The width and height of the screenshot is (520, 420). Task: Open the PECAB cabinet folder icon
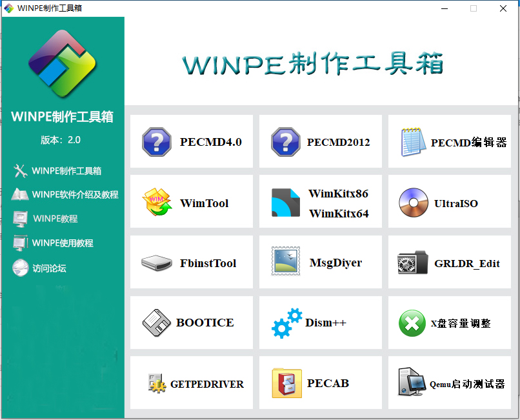pos(286,383)
